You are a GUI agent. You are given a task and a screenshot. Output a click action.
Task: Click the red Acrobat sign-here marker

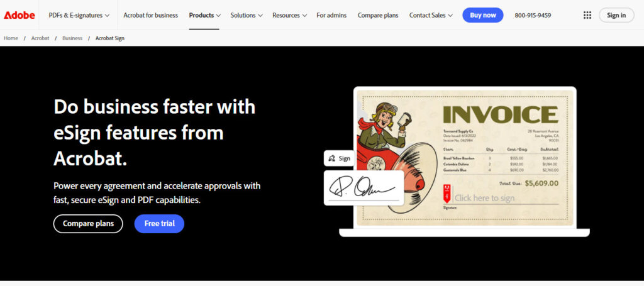click(x=447, y=194)
